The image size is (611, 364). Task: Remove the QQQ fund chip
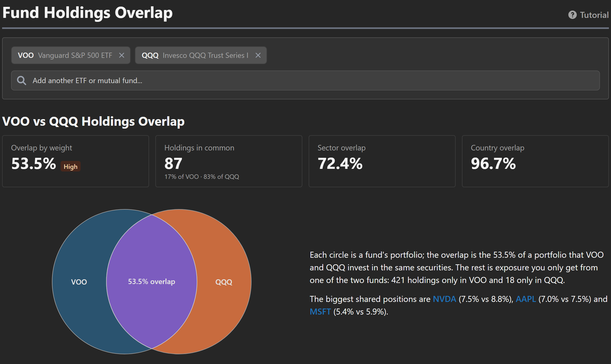click(258, 55)
